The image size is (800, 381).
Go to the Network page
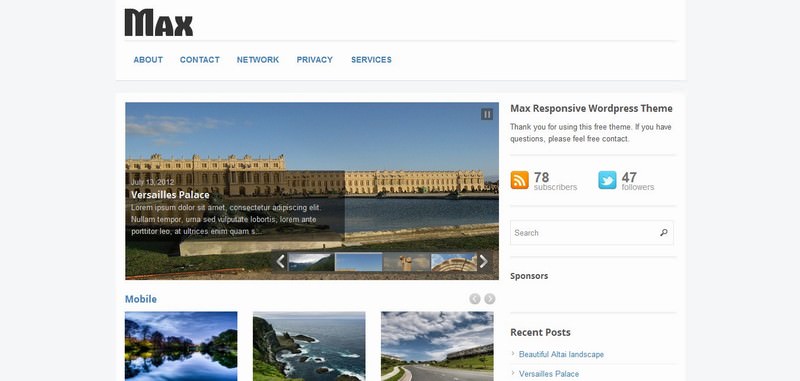tap(258, 60)
